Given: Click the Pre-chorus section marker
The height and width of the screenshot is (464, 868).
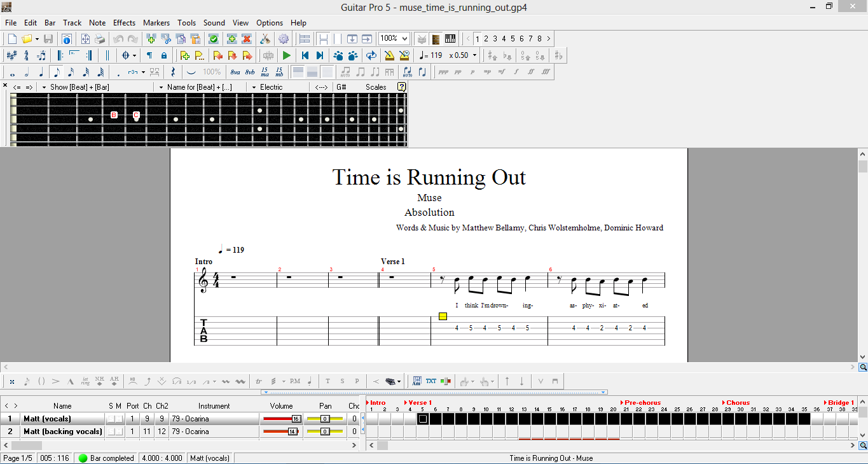Looking at the screenshot, I should tap(640, 402).
